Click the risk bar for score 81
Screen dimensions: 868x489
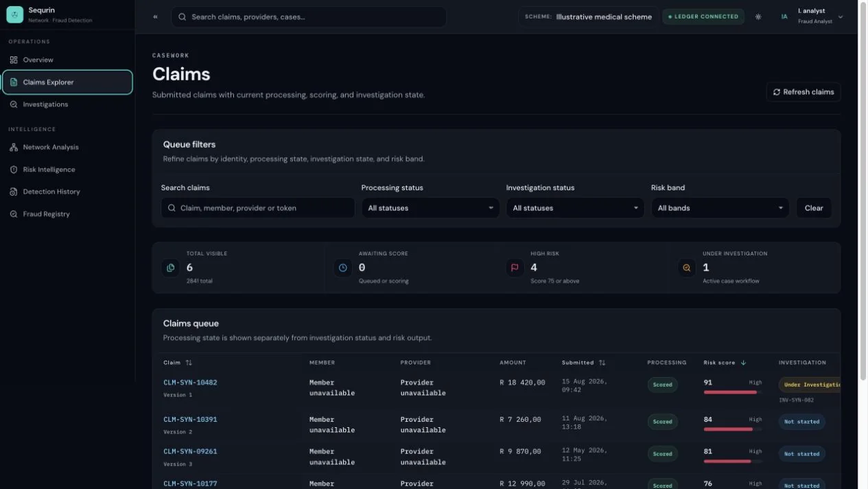coord(733,462)
